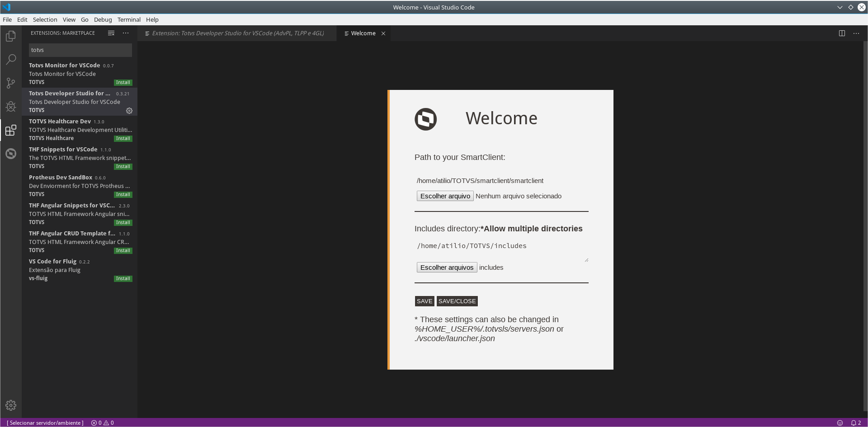Screen dimensions: 868x427
Task: Install THF Snippets for VSCode
Action: (x=123, y=167)
